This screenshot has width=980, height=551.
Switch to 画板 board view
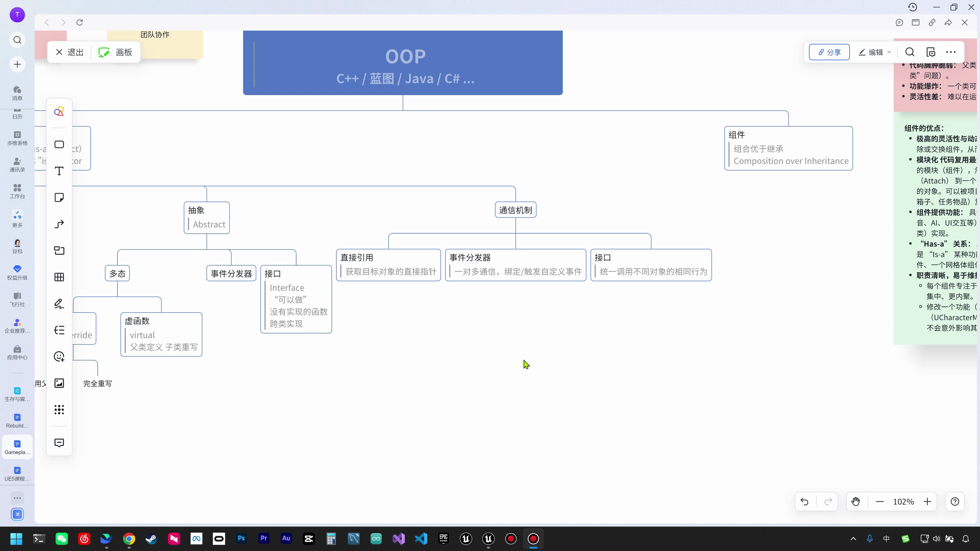(115, 52)
